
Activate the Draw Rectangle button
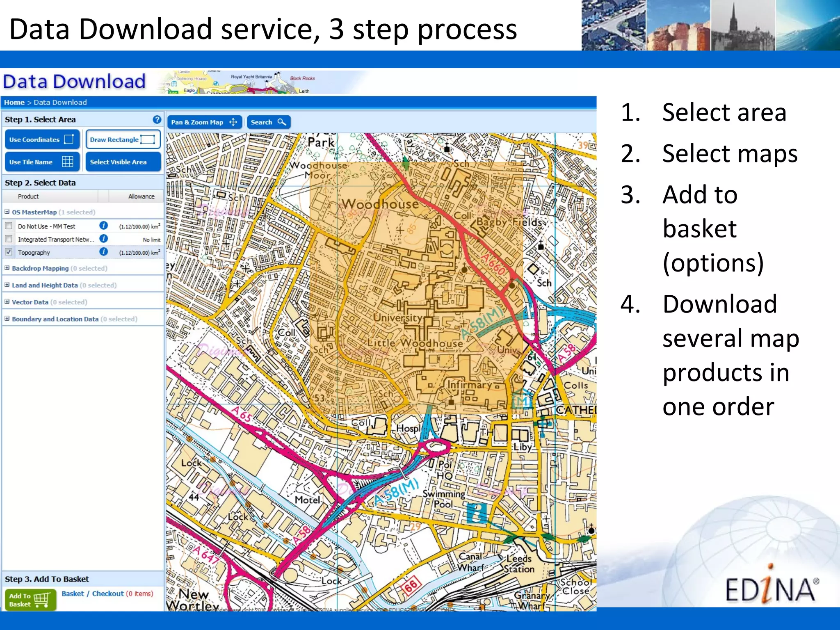tap(123, 139)
